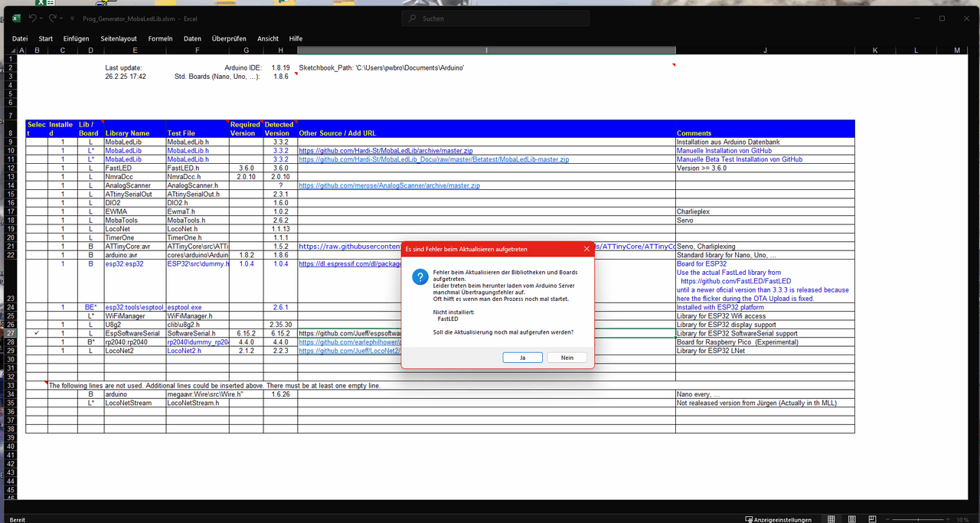
Task: Toggle the checkmark in row 27 Select column
Action: point(37,333)
